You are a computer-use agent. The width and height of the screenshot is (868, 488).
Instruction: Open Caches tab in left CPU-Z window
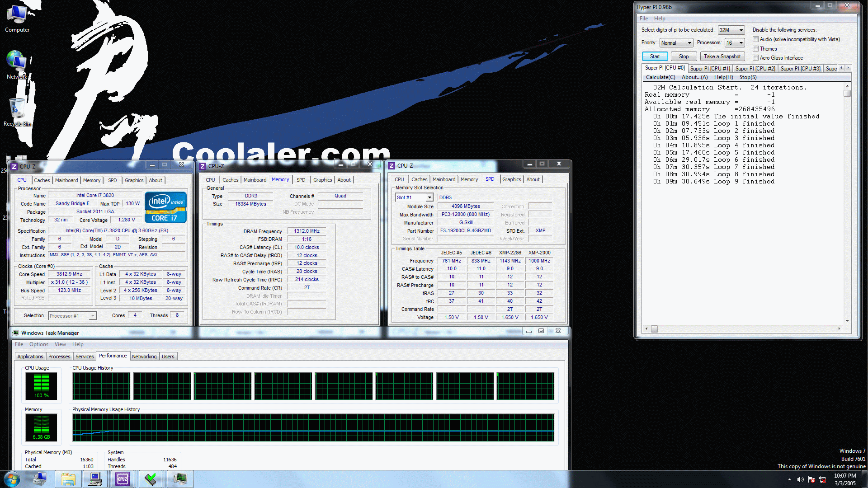click(x=42, y=180)
